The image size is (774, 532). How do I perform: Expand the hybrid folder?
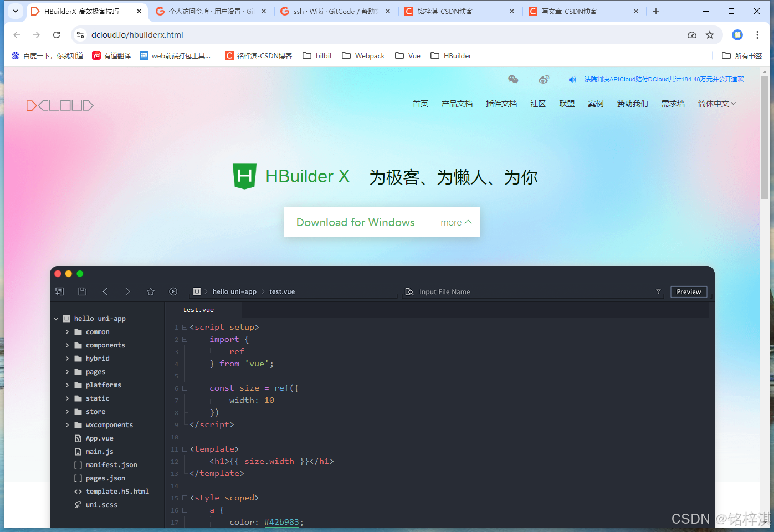(68, 359)
